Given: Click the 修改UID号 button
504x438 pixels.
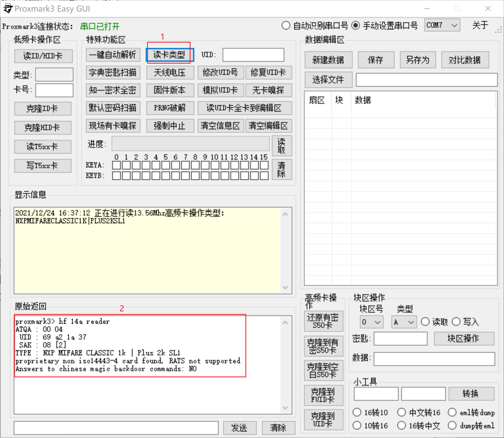Looking at the screenshot, I should (221, 73).
